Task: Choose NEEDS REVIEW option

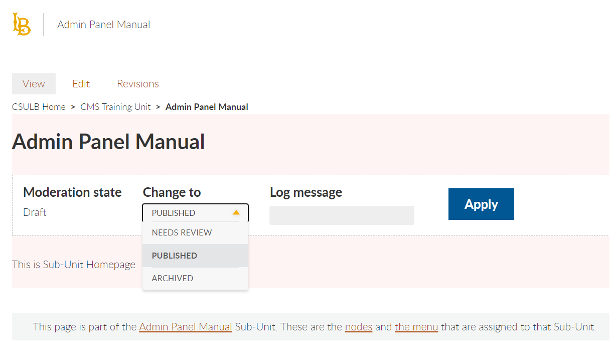Action: [x=195, y=233]
